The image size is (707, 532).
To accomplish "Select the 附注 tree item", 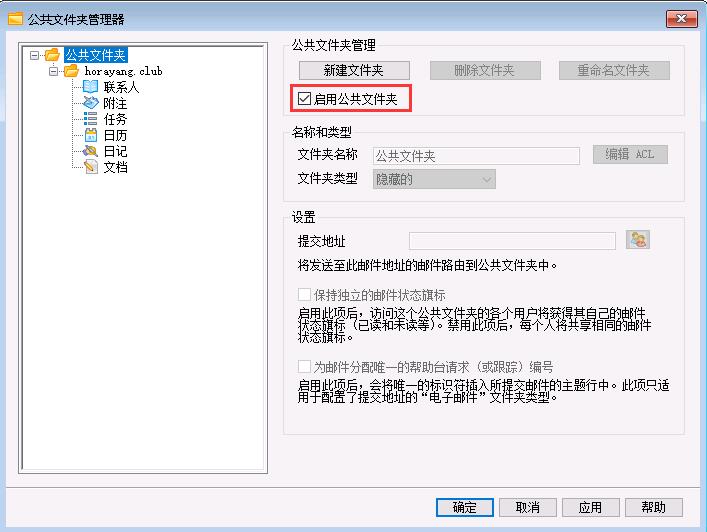I will pos(115,103).
